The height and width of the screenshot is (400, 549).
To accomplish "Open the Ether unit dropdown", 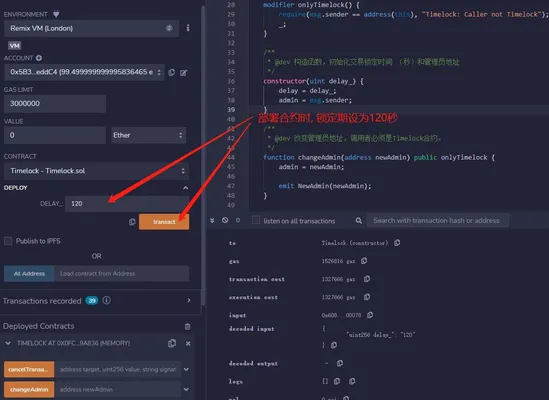I will pyautogui.click(x=148, y=135).
